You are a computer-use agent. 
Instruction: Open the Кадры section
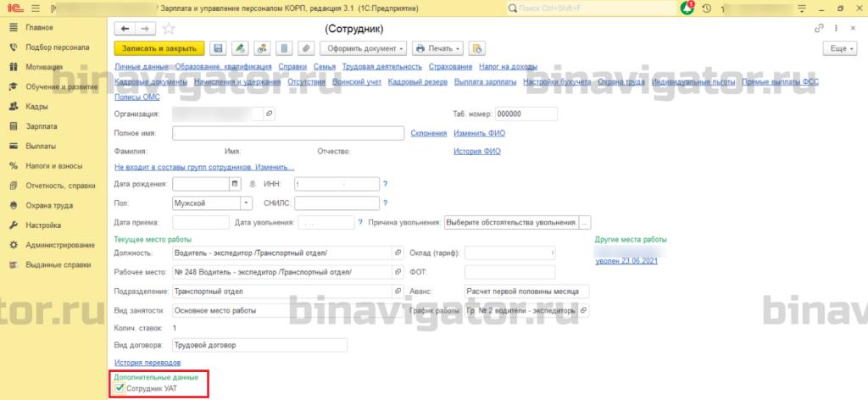36,106
